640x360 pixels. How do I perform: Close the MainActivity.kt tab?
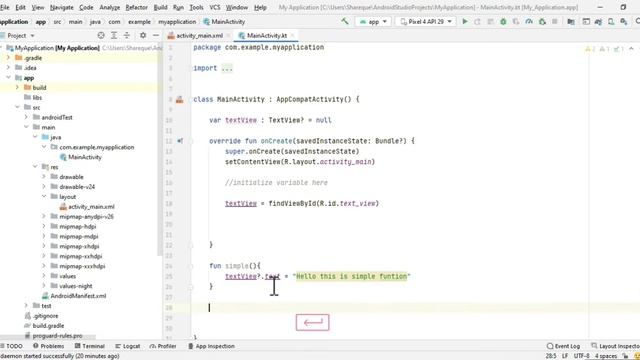(x=292, y=36)
